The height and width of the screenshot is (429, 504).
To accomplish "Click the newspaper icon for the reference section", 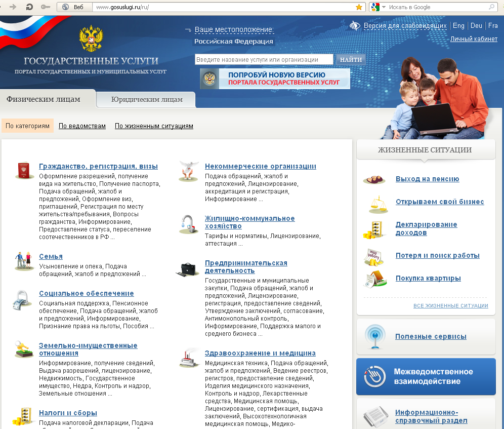I will point(376,416).
